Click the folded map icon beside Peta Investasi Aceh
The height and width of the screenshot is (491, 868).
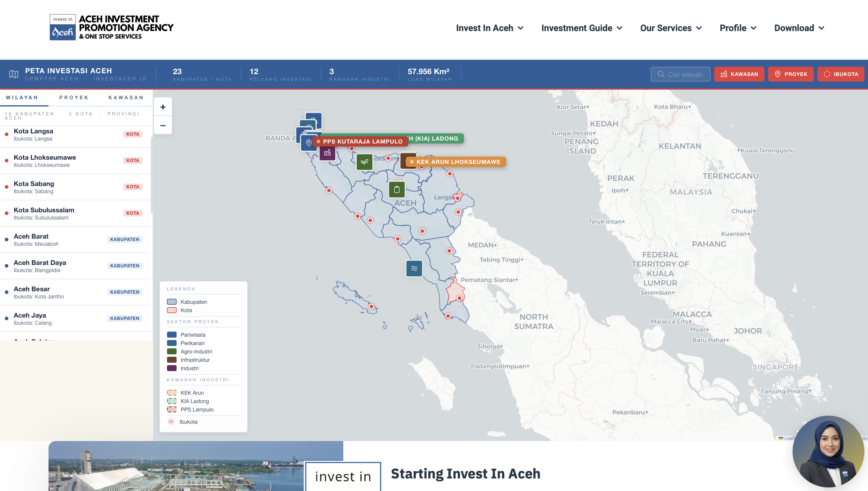pos(14,74)
